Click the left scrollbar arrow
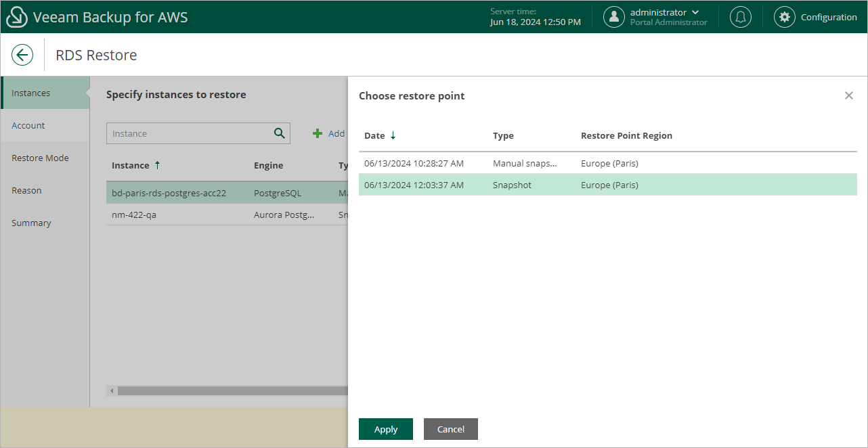 110,390
